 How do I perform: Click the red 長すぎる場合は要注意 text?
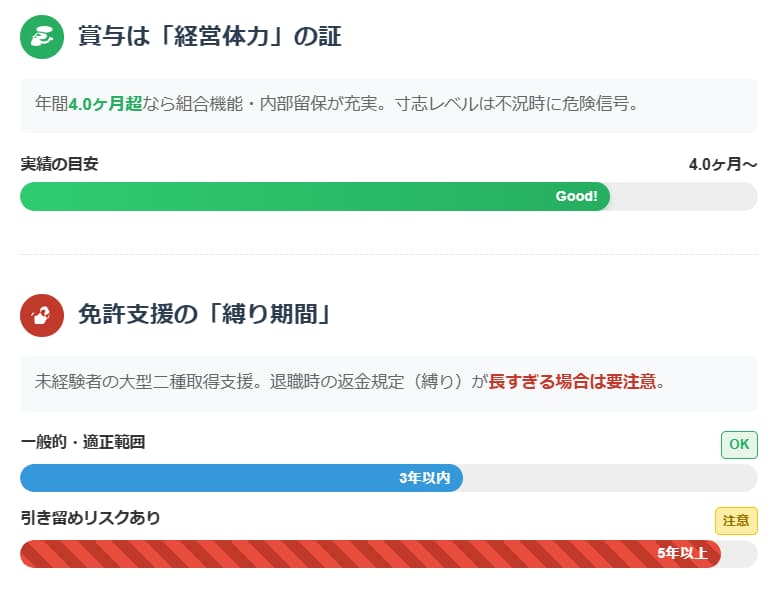[x=573, y=382]
